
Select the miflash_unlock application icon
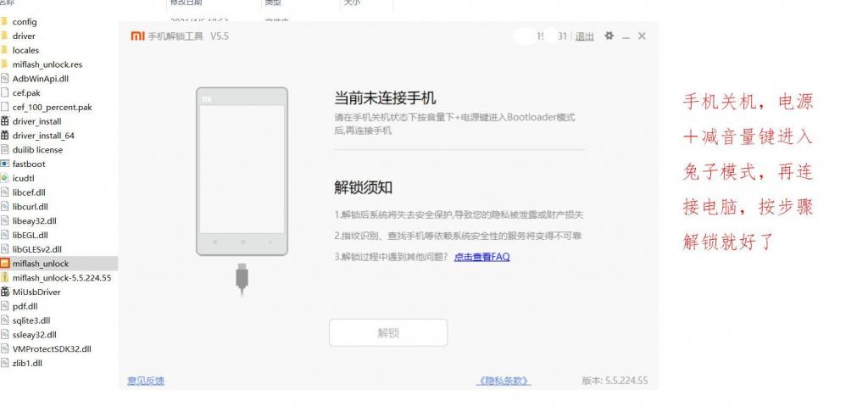coord(5,264)
